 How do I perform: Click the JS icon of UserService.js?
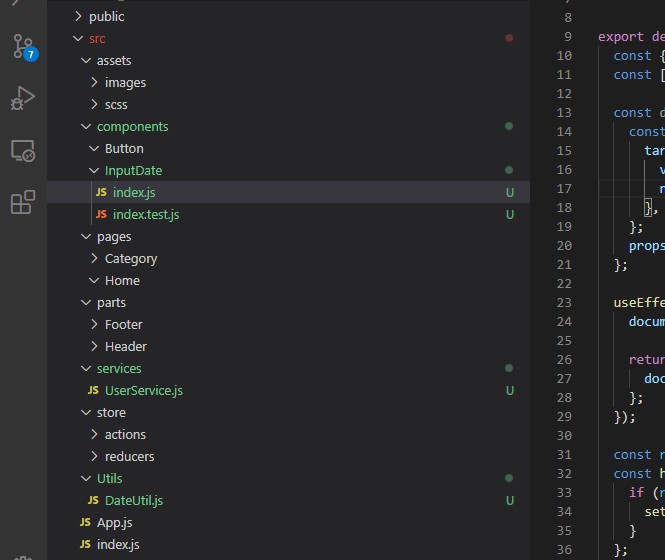[93, 390]
